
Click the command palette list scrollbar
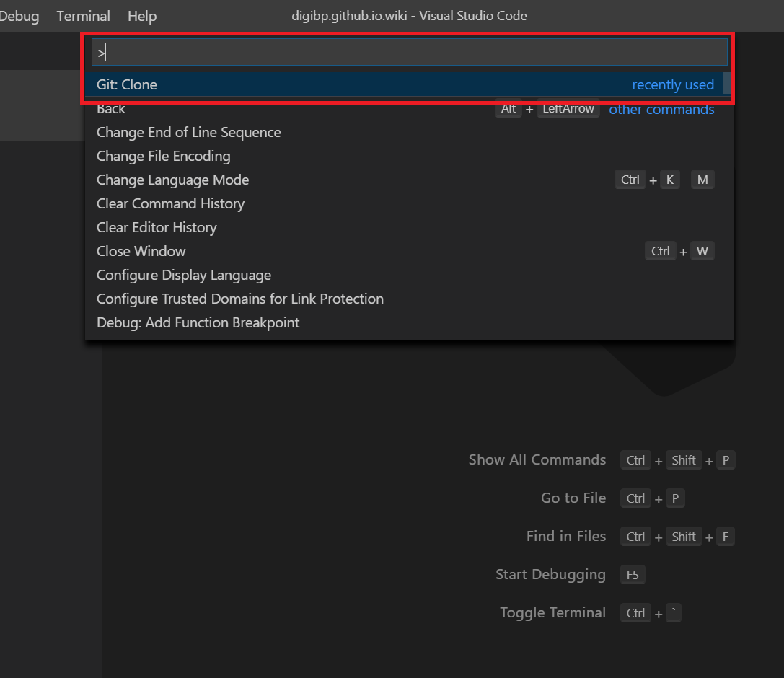point(728,83)
